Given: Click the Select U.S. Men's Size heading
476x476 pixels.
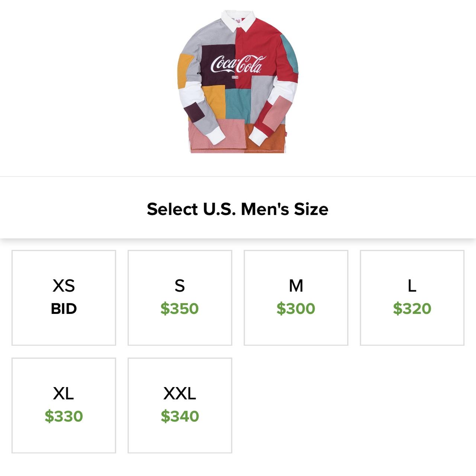Looking at the screenshot, I should pos(238,209).
